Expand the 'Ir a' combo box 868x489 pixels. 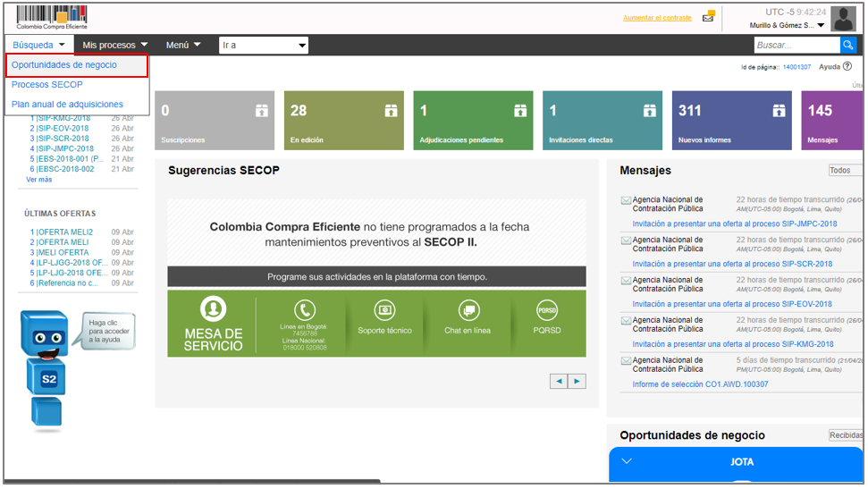(x=264, y=46)
